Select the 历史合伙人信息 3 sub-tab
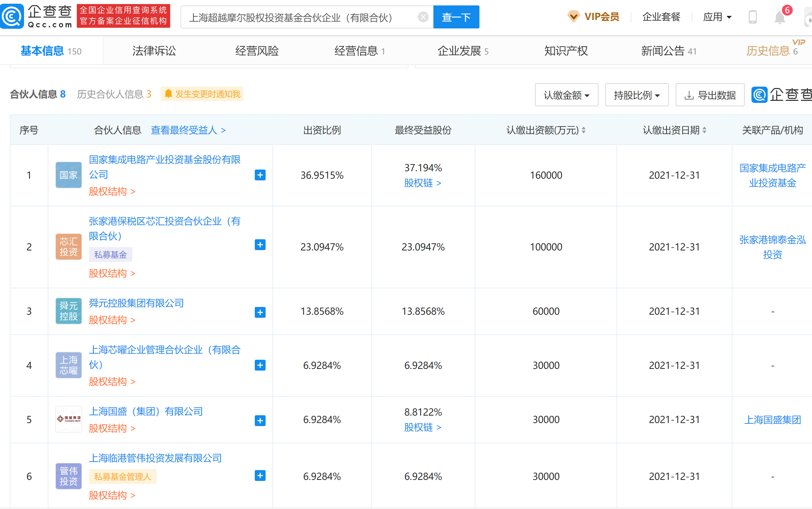Image resolution: width=812 pixels, height=509 pixels. (114, 94)
